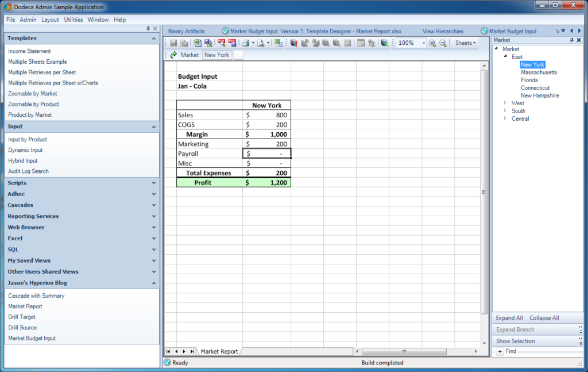The width and height of the screenshot is (588, 372).
Task: Click the Export to Excel toolbar icon
Action: tap(196, 43)
